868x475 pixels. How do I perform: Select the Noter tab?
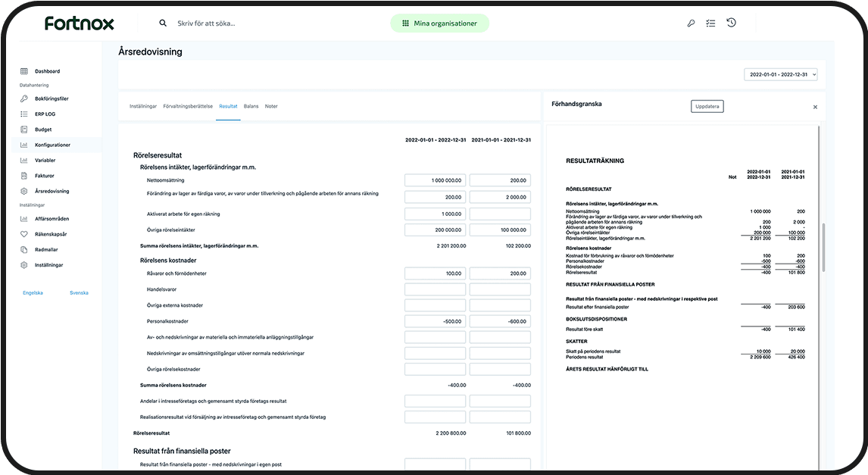(x=271, y=107)
